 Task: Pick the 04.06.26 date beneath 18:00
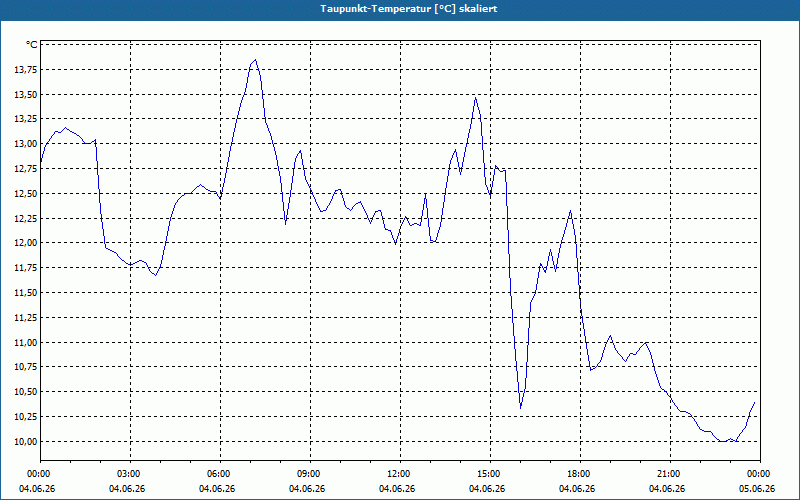pyautogui.click(x=578, y=489)
